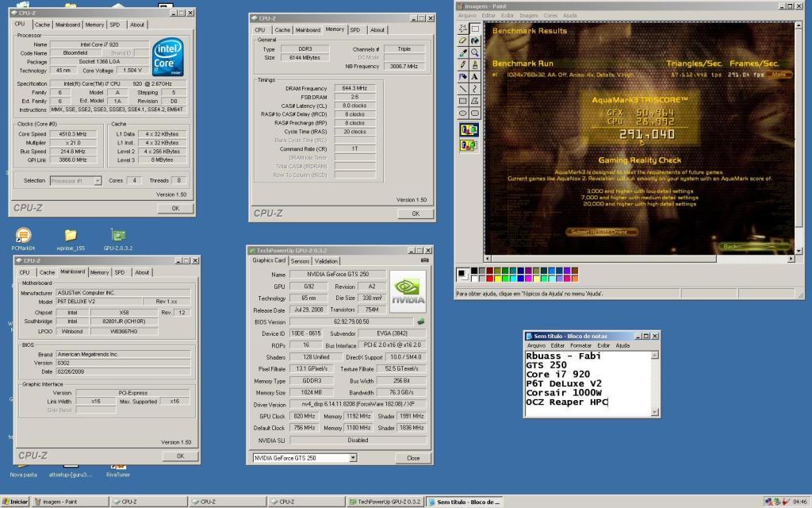Click the DRAM Frequency value 644.3 MHz
Screen dimensions: 812x508
click(x=354, y=88)
